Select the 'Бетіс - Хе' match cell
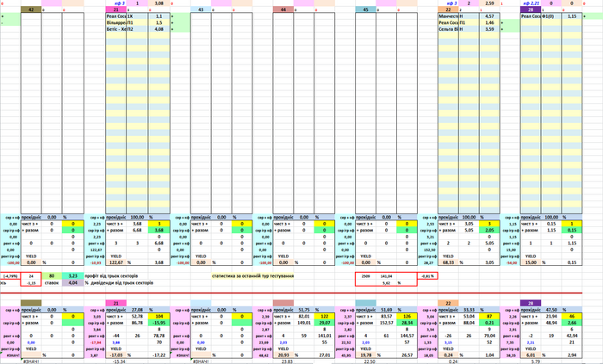Viewport: 603px width, 364px height. click(x=116, y=29)
